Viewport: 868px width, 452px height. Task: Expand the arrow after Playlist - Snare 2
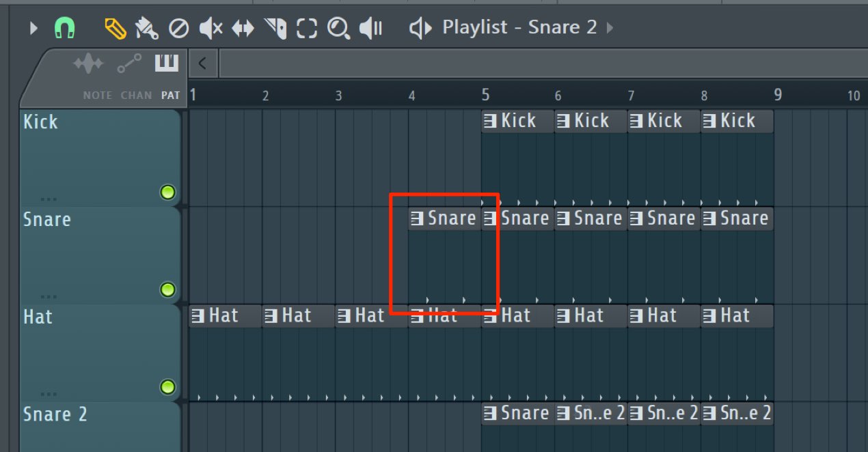click(610, 28)
